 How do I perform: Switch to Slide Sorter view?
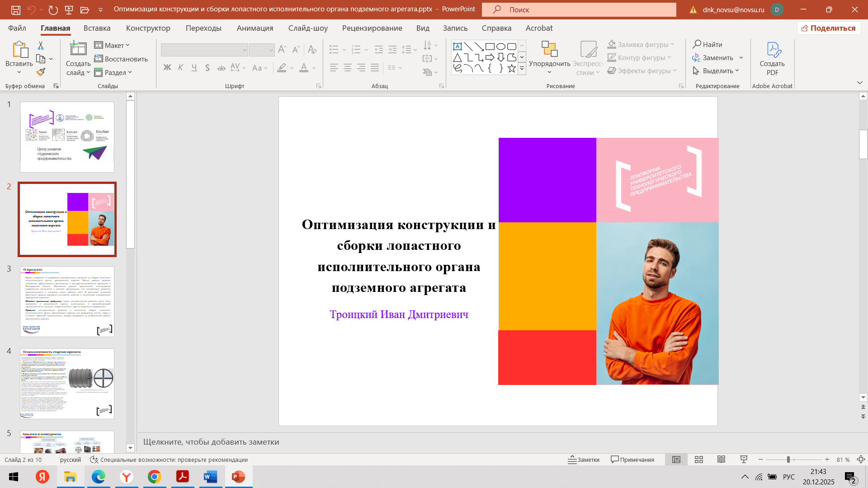(x=699, y=460)
